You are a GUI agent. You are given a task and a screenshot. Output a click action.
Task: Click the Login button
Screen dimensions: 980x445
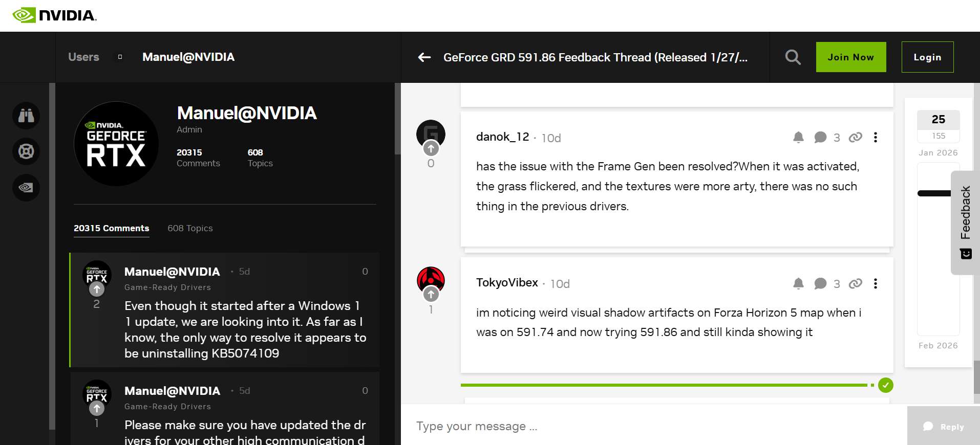point(928,57)
